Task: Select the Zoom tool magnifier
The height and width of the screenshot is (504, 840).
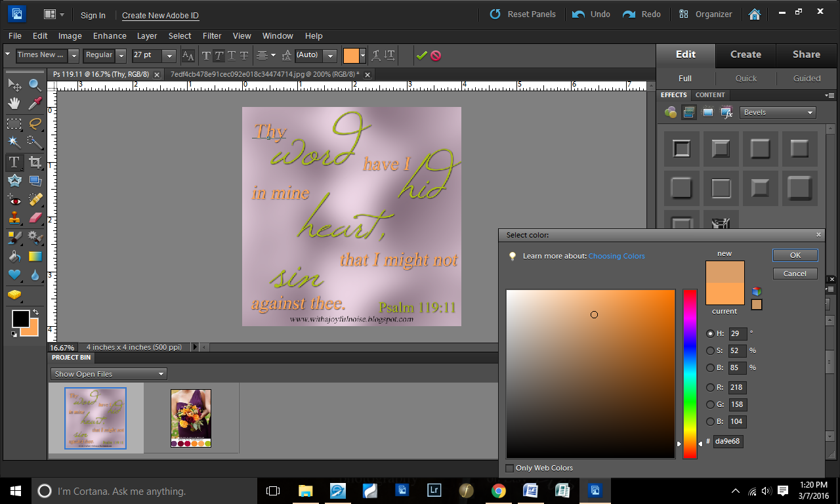Action: pyautogui.click(x=35, y=85)
